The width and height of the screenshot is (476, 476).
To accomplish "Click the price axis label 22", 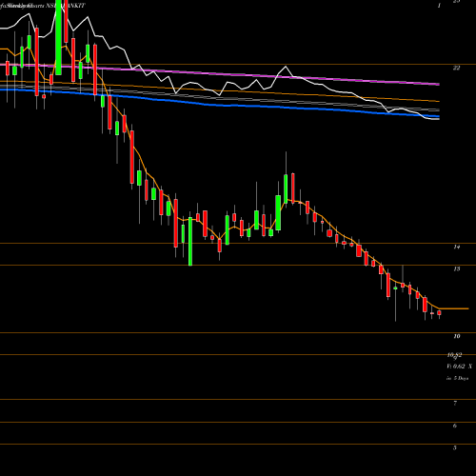I will (x=456, y=68).
